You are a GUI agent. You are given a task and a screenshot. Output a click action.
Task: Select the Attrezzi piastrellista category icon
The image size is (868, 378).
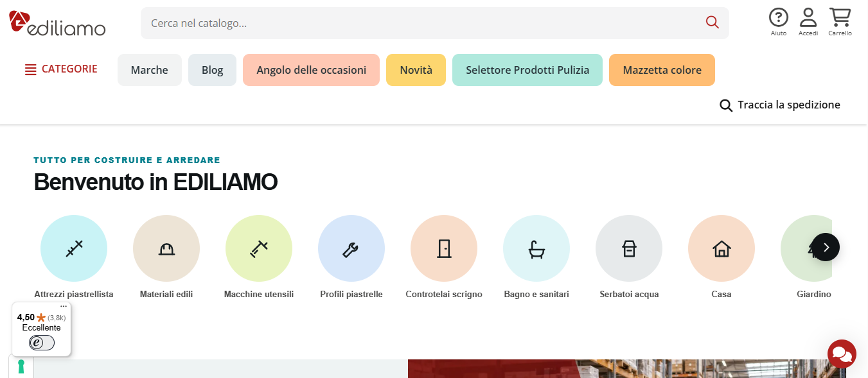(x=74, y=248)
